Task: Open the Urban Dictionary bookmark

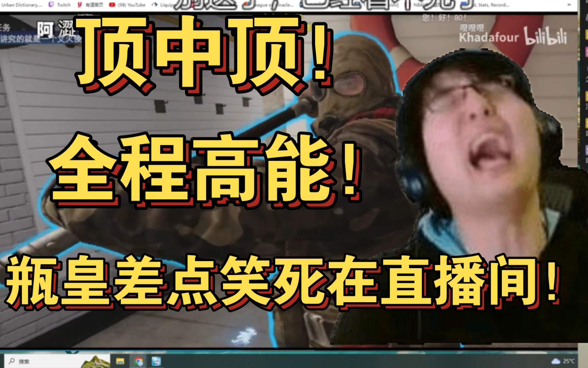Action: 21,5
